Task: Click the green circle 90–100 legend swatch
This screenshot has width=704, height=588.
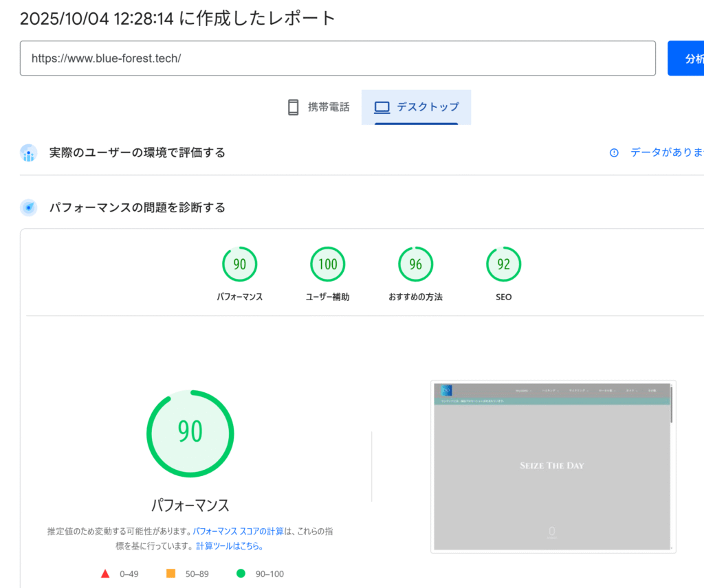Action: pos(241,574)
